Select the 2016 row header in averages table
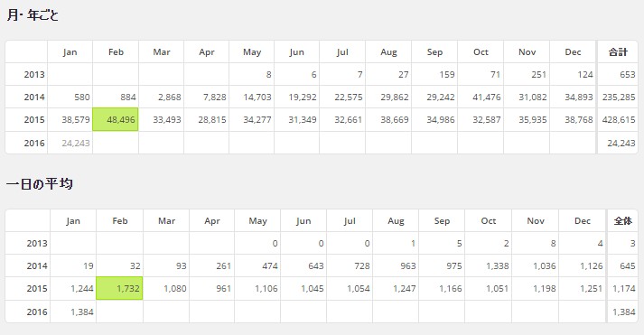The width and height of the screenshot is (644, 335). tap(27, 312)
